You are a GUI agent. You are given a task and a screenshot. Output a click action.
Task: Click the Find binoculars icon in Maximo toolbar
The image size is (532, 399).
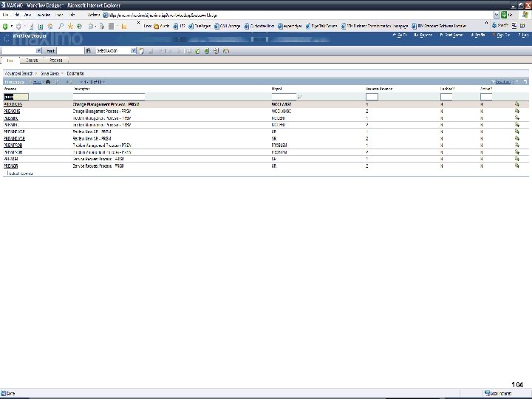[88, 50]
